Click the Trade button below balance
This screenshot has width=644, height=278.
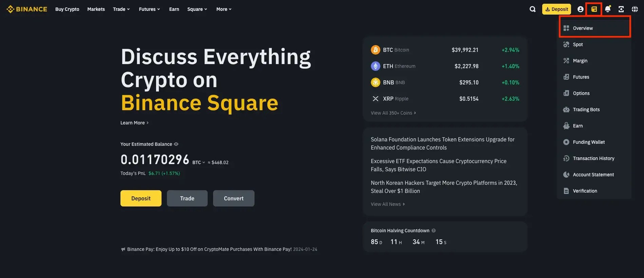click(x=187, y=198)
